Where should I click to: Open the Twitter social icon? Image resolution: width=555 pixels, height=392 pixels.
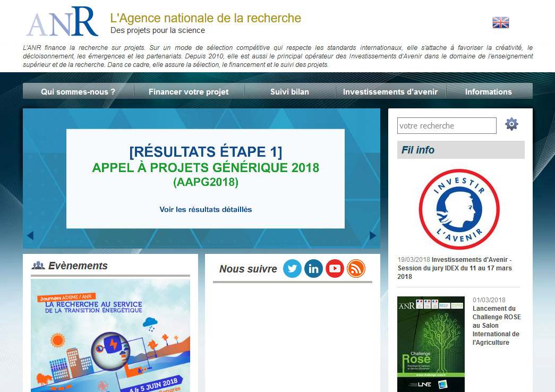click(x=292, y=269)
